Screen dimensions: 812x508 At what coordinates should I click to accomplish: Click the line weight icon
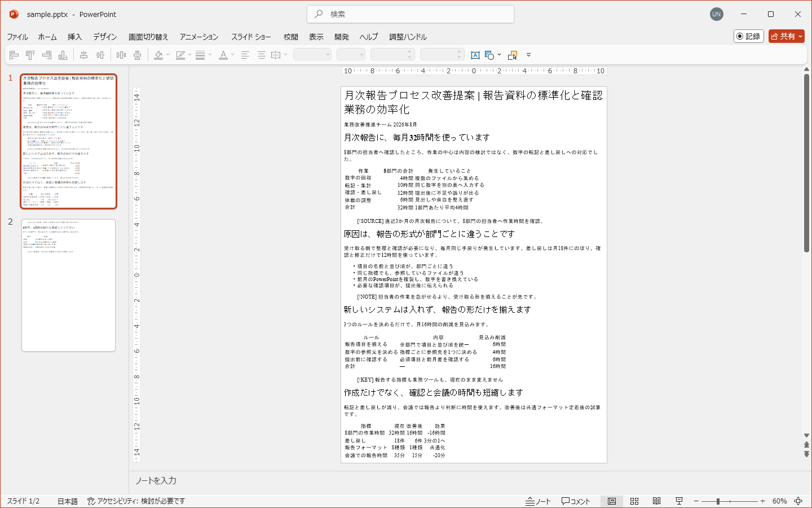click(200, 55)
